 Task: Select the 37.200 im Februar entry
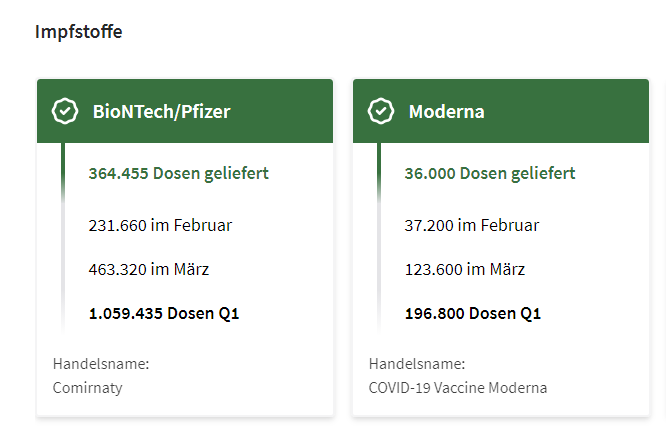coord(471,225)
